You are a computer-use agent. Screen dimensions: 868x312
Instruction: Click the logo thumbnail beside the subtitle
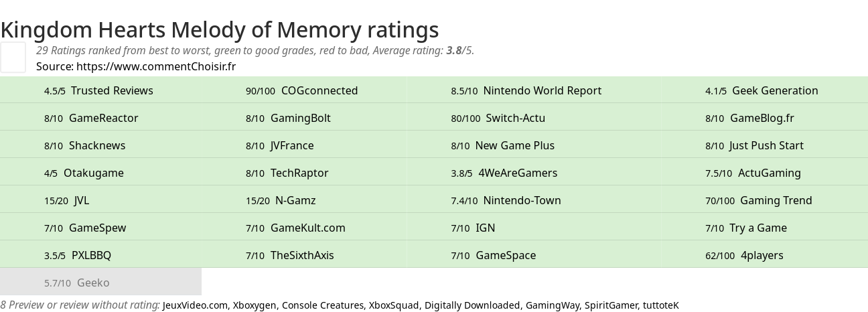point(13,57)
